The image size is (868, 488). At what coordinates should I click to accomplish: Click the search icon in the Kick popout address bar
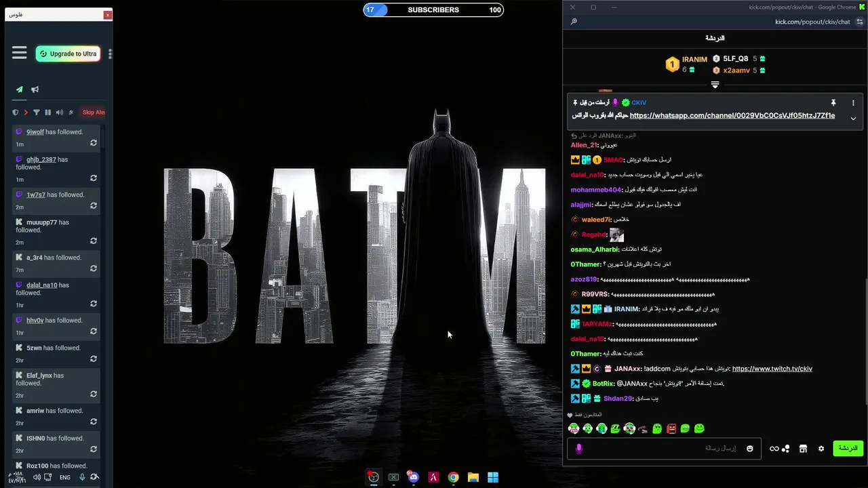(574, 22)
